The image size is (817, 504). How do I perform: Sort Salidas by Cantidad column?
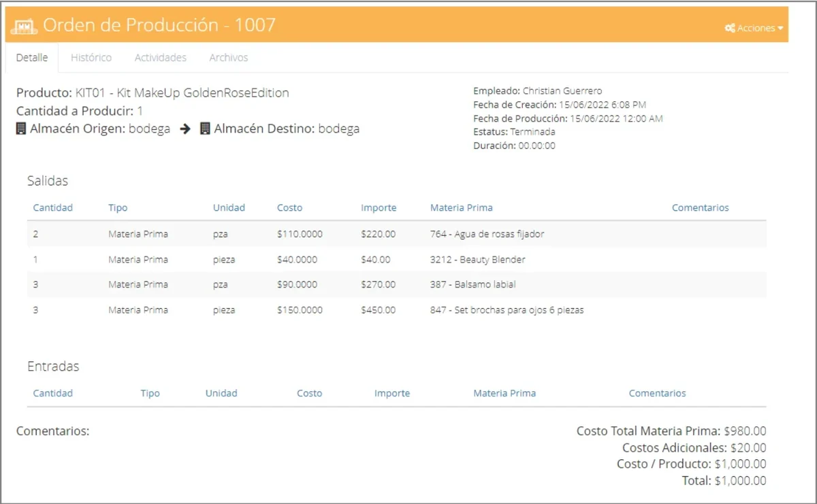[x=53, y=207]
